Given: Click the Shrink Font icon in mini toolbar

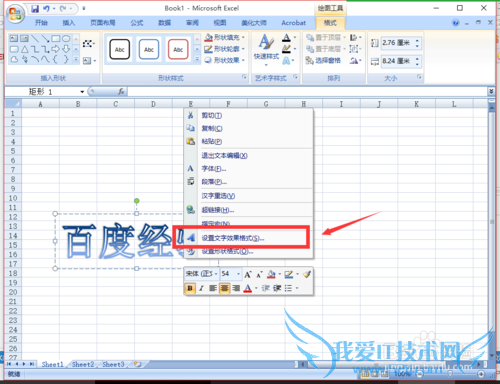Looking at the screenshot, I should tap(259, 274).
